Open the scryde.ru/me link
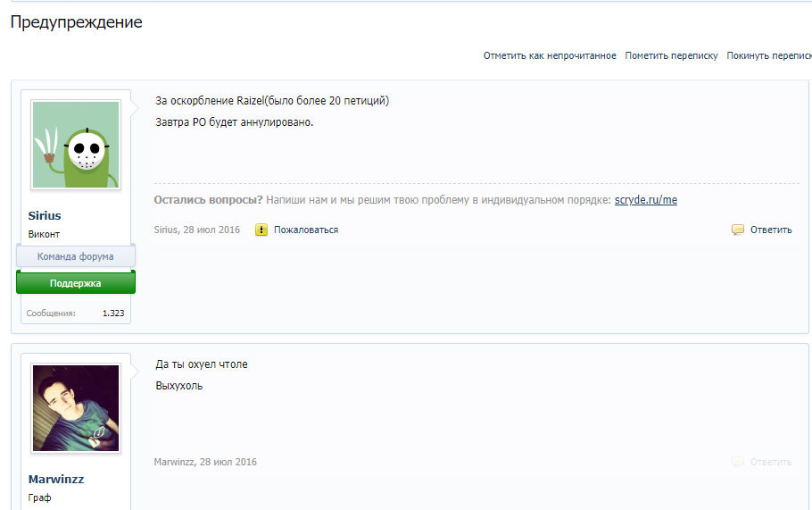 pos(646,200)
